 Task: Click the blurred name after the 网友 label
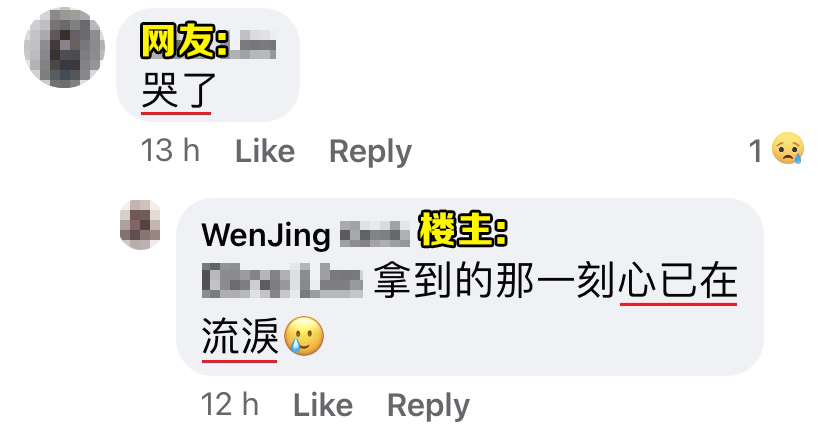click(x=258, y=44)
